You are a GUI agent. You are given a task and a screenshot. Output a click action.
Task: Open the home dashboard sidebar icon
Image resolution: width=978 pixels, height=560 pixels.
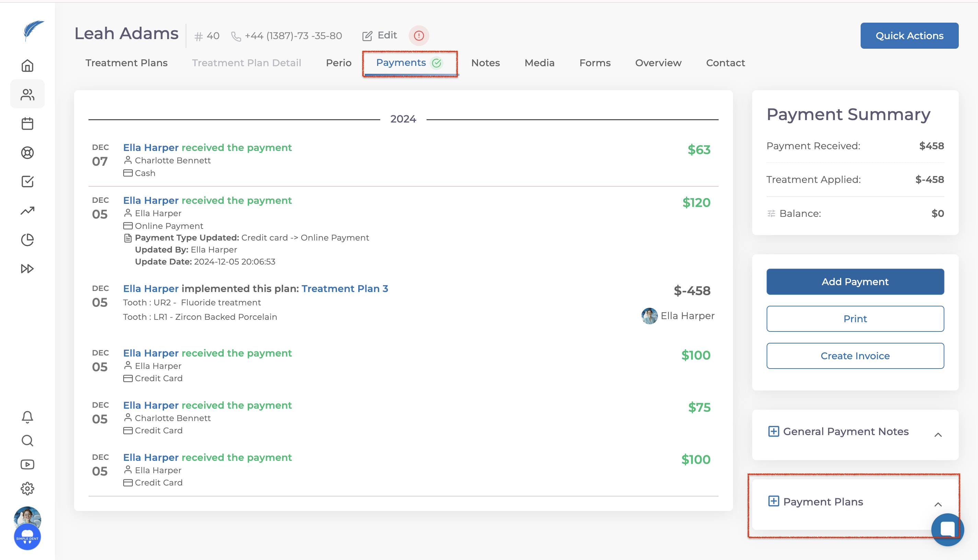27,66
